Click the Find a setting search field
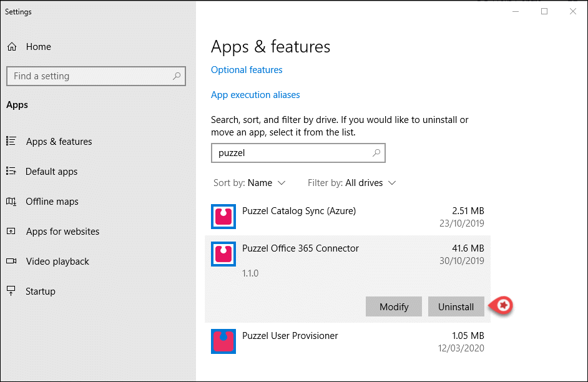Image resolution: width=588 pixels, height=382 pixels. click(91, 76)
